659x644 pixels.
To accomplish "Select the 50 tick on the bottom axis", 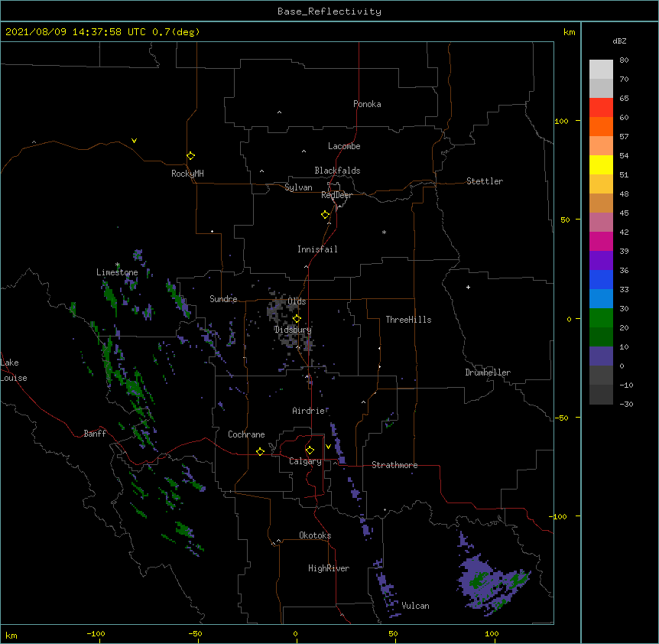I will pos(393,634).
